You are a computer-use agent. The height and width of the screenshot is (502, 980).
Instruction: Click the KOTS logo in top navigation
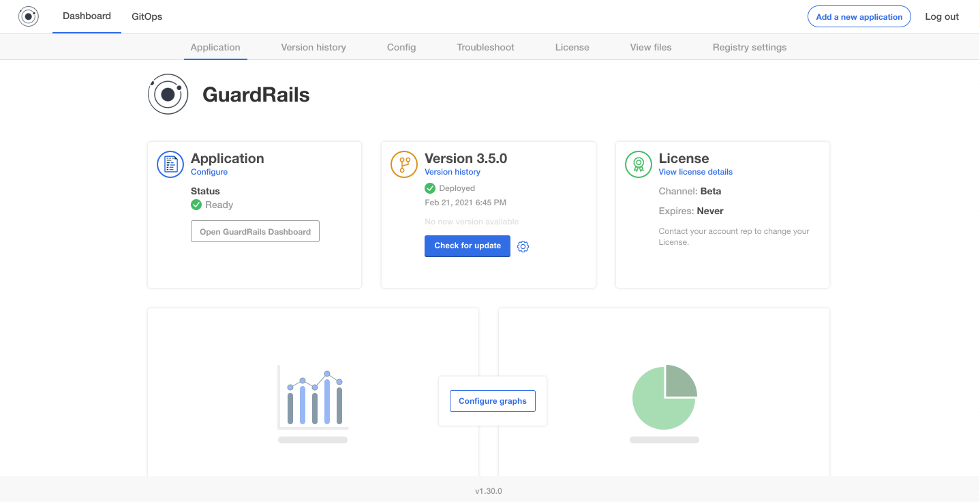[x=28, y=16]
